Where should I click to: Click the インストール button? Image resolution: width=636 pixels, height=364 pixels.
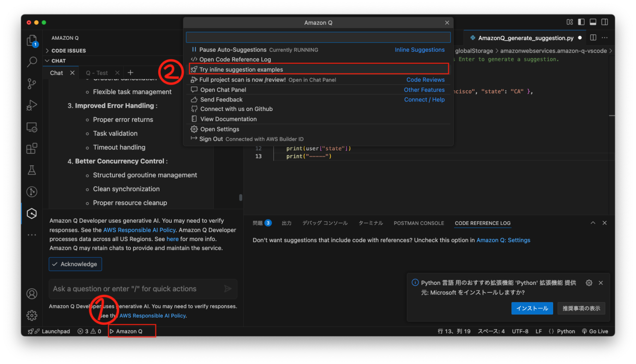(x=532, y=308)
